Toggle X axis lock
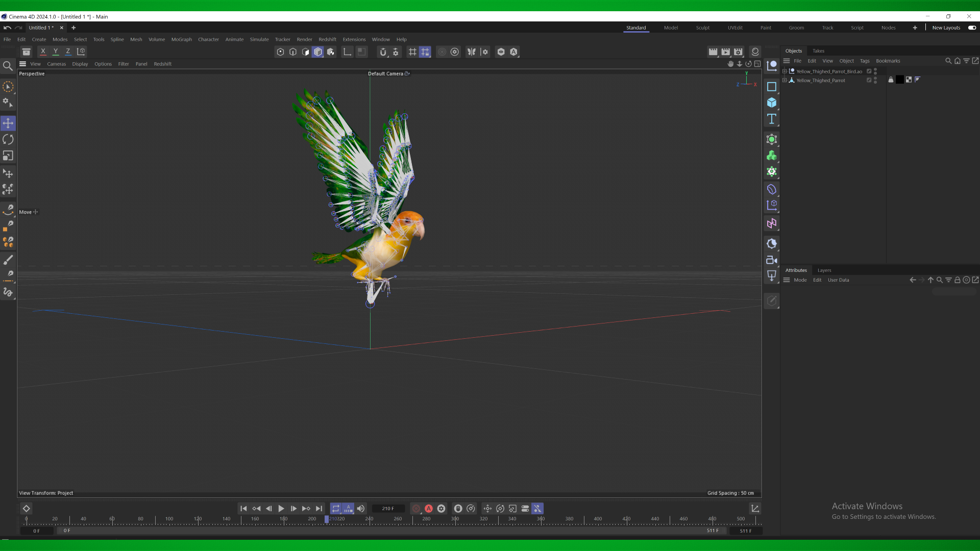This screenshot has width=980, height=551. point(43,52)
